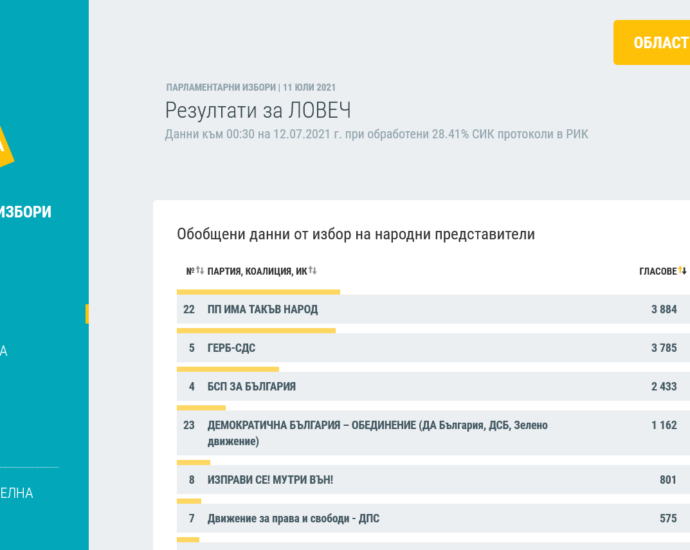Viewport: 690px width, 550px height.
Task: Select Движение за права и свободи - ДПС row
Action: tap(433, 518)
